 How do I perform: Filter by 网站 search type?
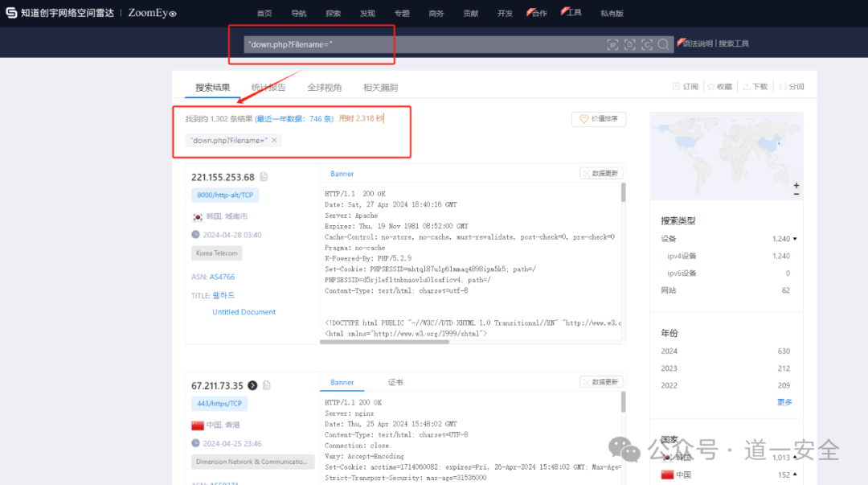pos(725,290)
